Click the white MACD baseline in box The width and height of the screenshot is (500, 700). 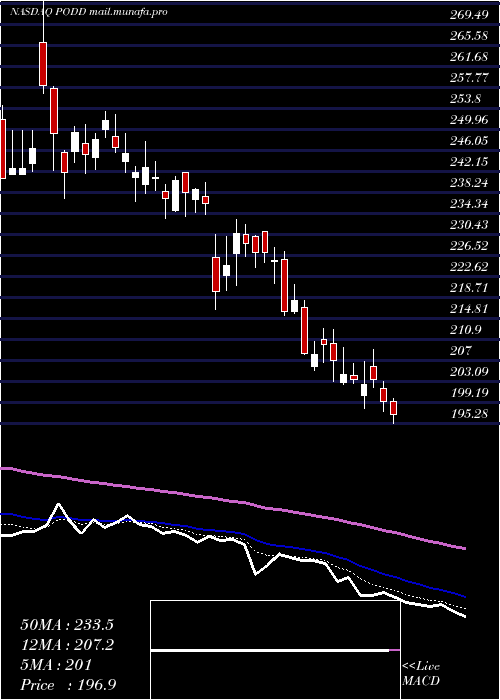click(x=270, y=650)
